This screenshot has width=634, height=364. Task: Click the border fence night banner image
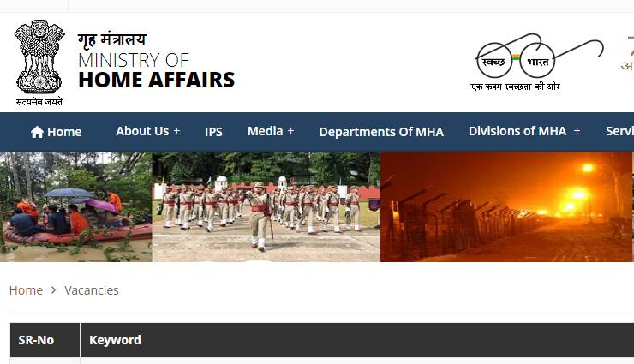pyautogui.click(x=506, y=206)
